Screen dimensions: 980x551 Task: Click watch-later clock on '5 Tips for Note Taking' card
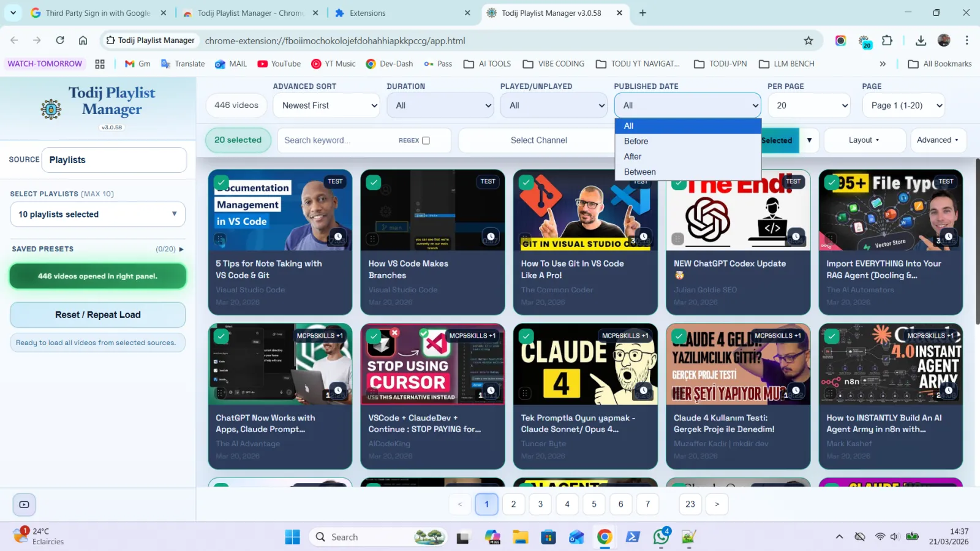click(338, 237)
